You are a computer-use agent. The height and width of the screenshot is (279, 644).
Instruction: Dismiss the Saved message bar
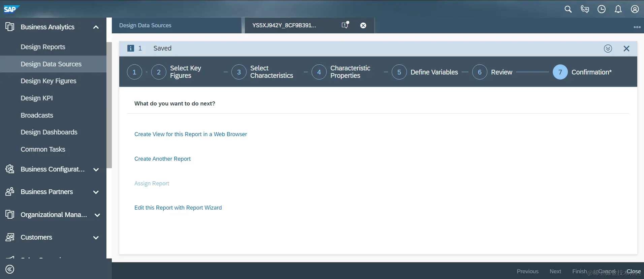pyautogui.click(x=626, y=49)
